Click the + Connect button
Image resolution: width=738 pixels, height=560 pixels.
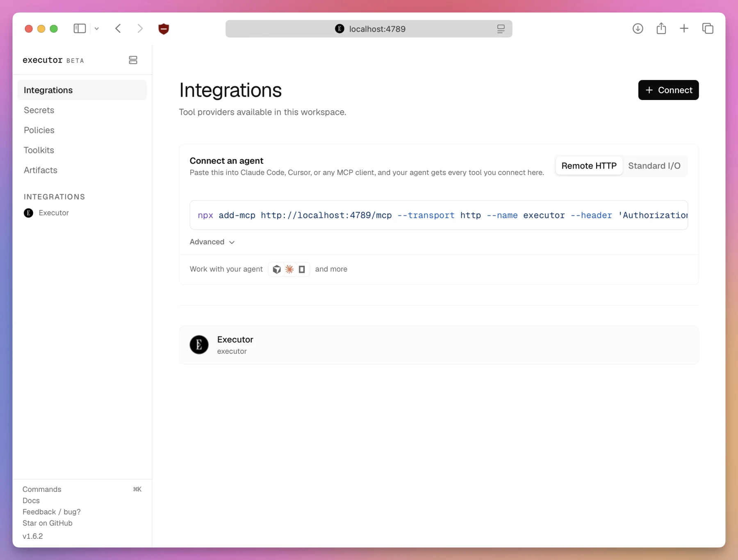pyautogui.click(x=668, y=90)
